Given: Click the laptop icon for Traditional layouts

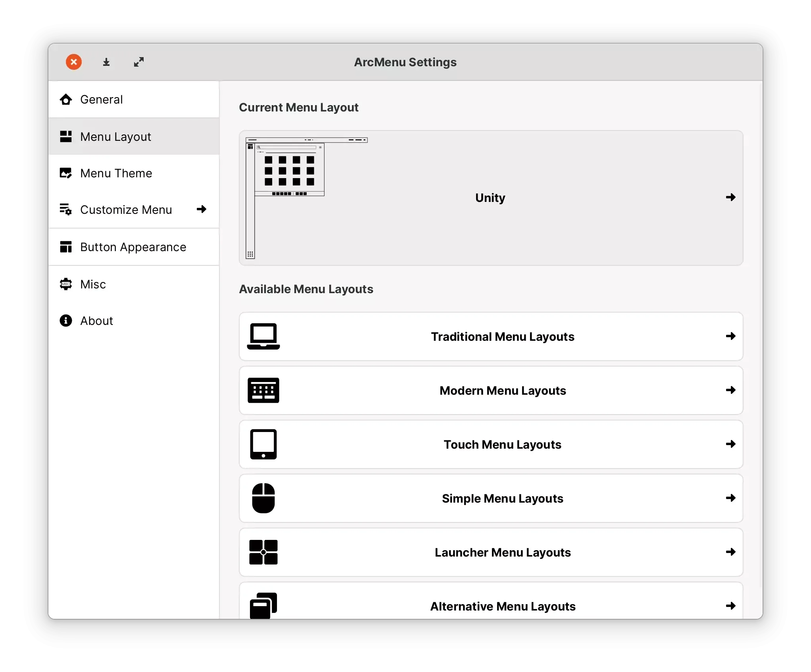Looking at the screenshot, I should pyautogui.click(x=263, y=336).
